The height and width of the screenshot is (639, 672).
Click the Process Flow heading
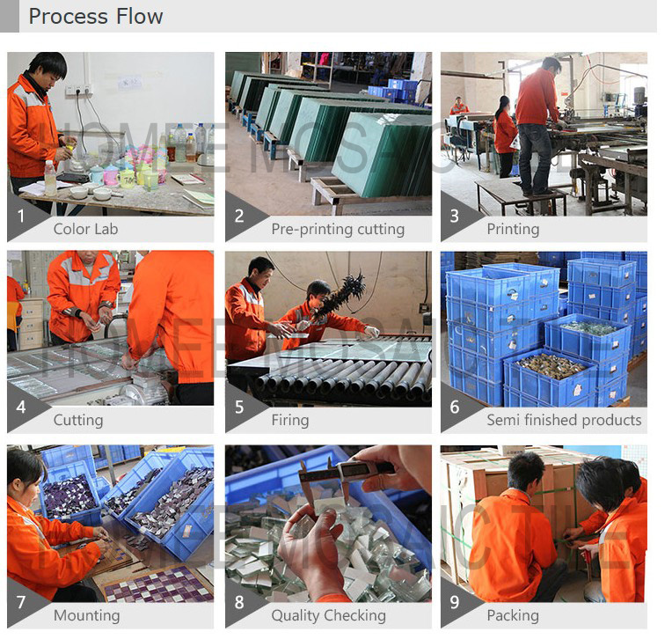(x=96, y=17)
